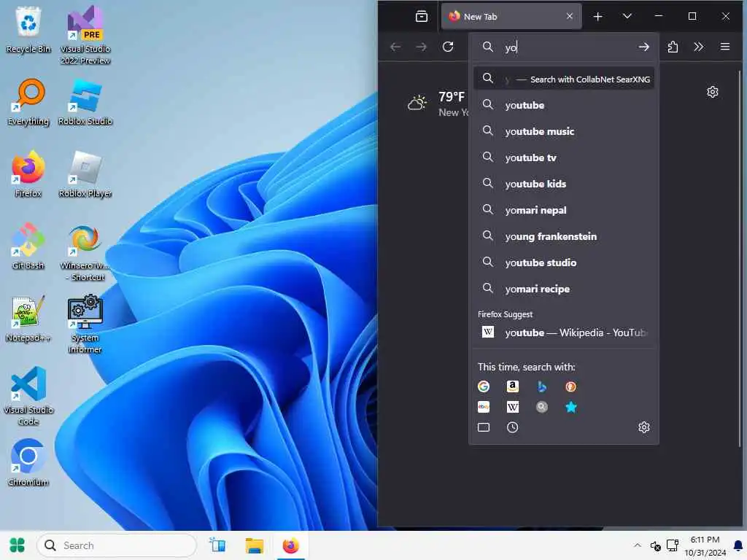Image resolution: width=747 pixels, height=560 pixels.
Task: Select Visual Studio Code desktop shortcut
Action: coord(28,396)
